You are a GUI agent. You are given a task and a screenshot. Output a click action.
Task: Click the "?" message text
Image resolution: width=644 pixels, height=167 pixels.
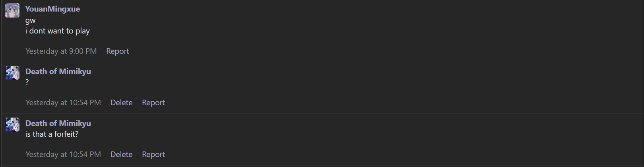point(27,82)
